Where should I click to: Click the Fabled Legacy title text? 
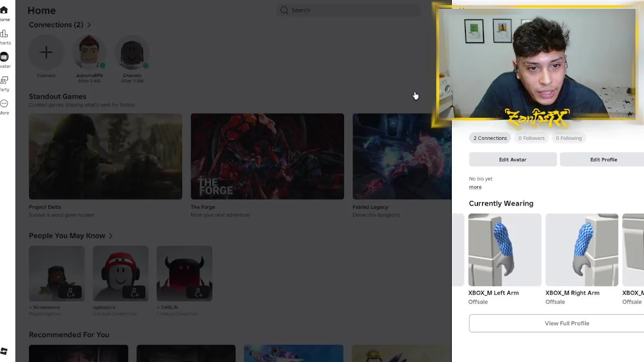tap(370, 207)
